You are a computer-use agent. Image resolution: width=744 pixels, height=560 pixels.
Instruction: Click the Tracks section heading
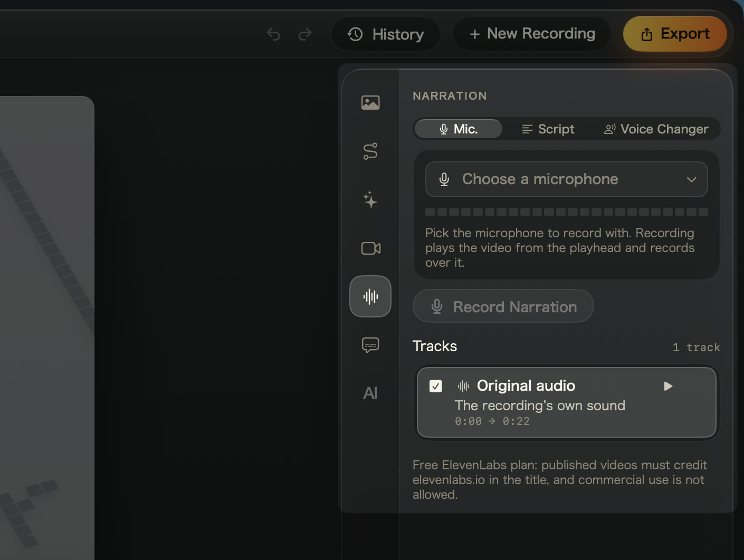point(435,346)
